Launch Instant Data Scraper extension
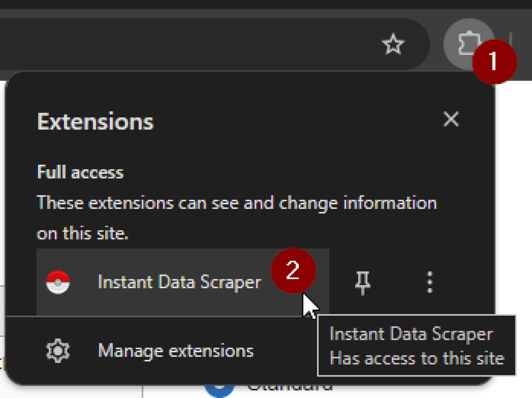 point(179,282)
